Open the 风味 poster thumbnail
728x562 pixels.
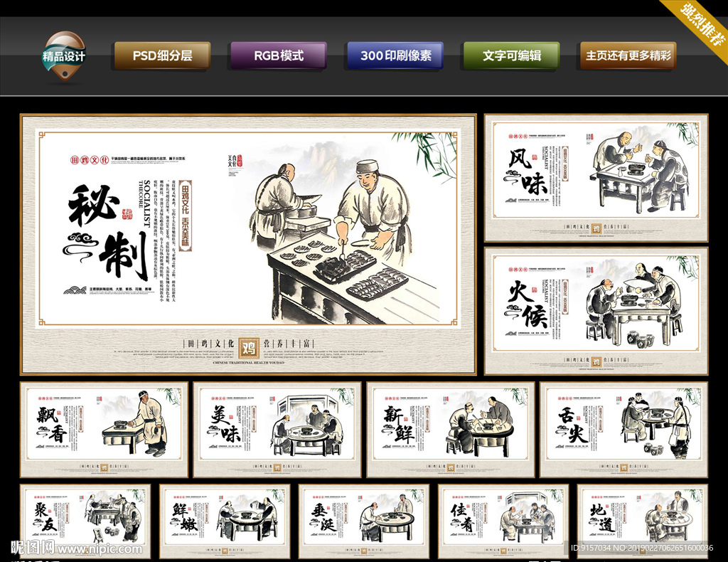point(596,178)
